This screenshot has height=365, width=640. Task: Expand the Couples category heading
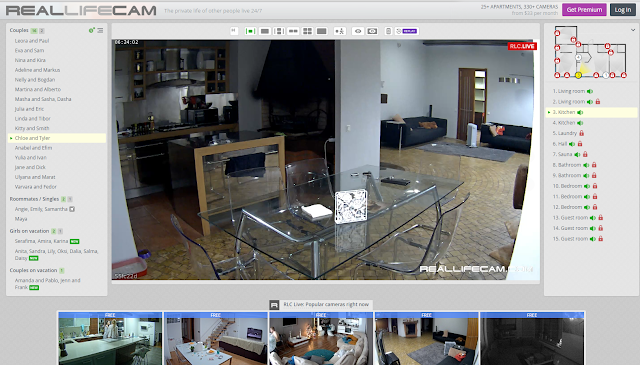point(19,30)
